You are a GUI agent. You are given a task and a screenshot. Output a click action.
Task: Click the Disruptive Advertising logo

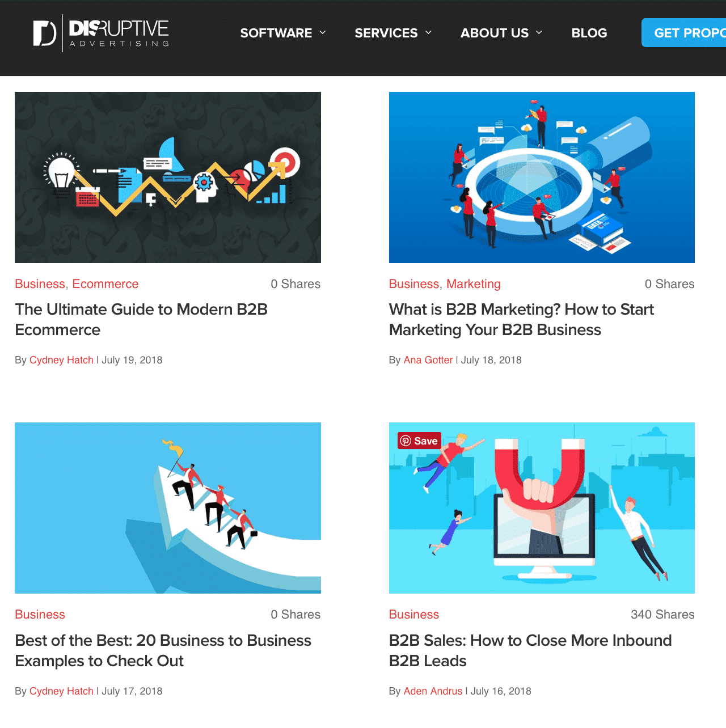point(101,33)
